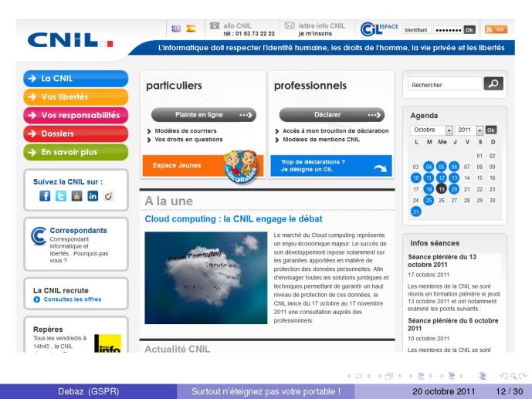This screenshot has height=399, width=532.
Task: Click the magnifier search button
Action: click(493, 83)
